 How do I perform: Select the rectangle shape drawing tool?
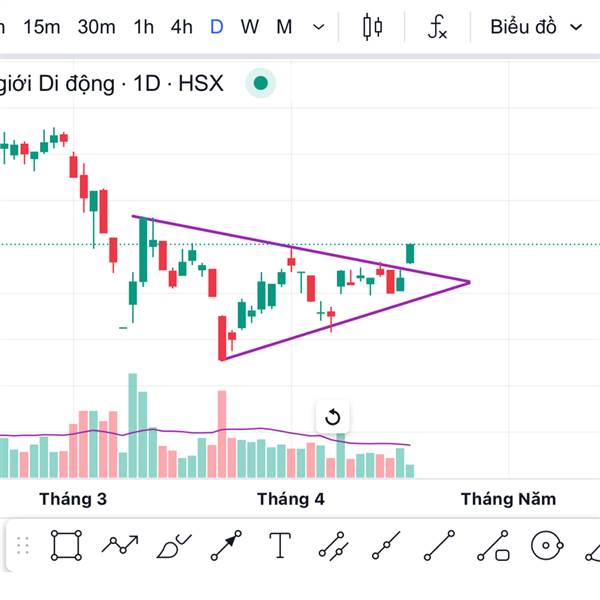[x=66, y=546]
